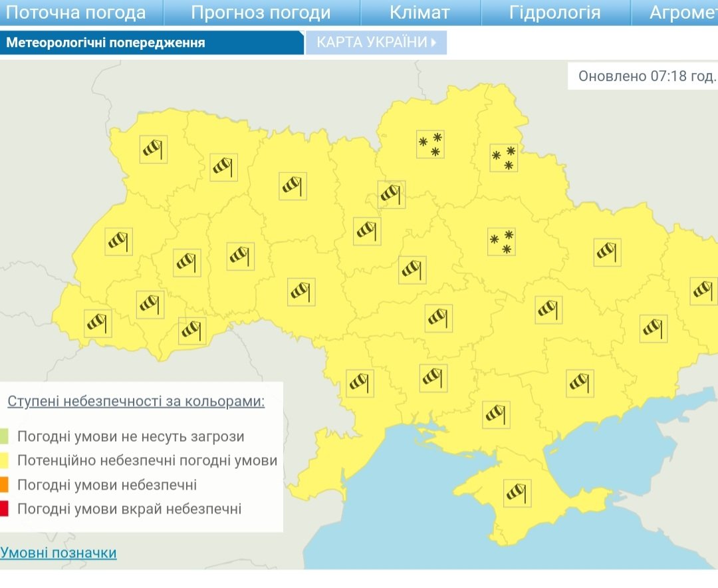Open the Гідрологія menu item

click(x=554, y=13)
